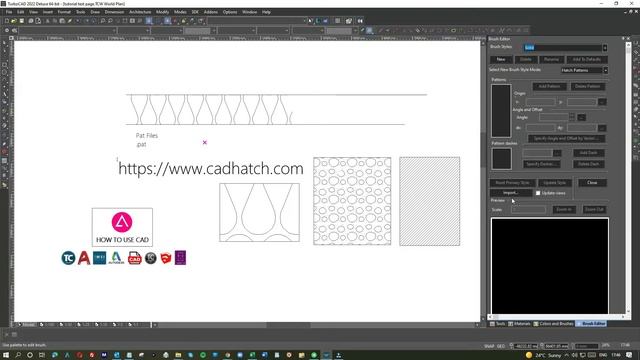Viewport: 640px width, 360px height.
Task: Open the Draw menu
Action: [x=95, y=12]
